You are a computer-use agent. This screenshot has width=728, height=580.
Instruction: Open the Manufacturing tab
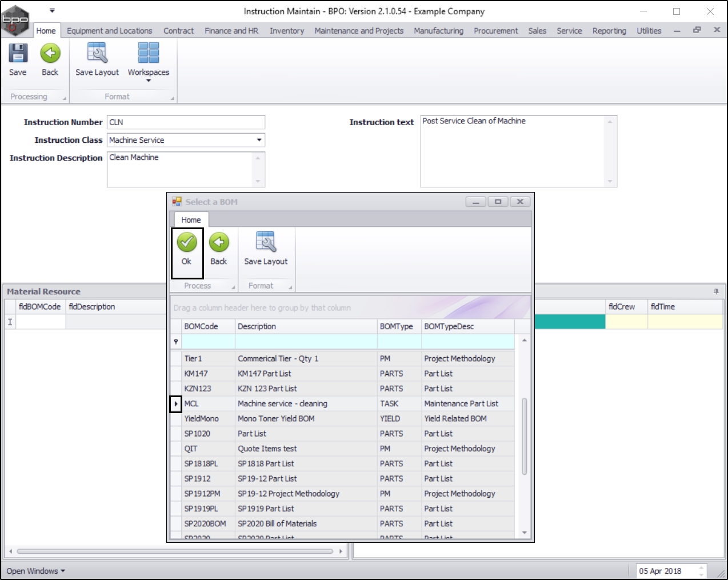pos(439,31)
